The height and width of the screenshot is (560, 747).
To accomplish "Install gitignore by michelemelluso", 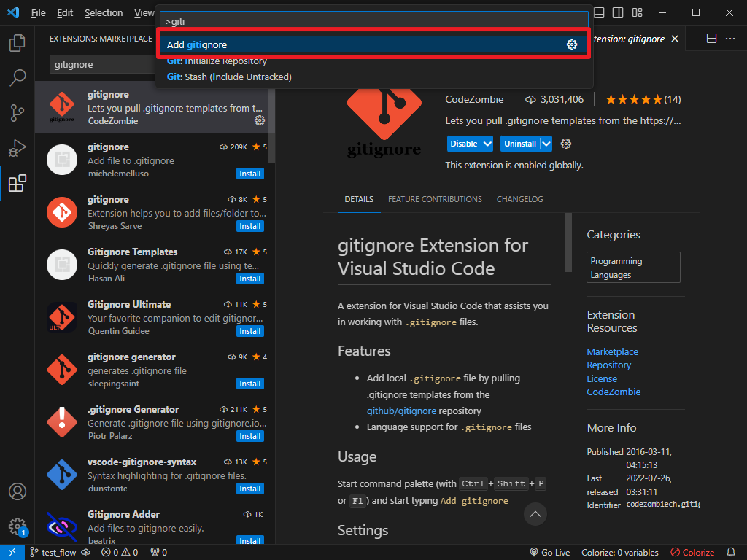I will coord(250,174).
